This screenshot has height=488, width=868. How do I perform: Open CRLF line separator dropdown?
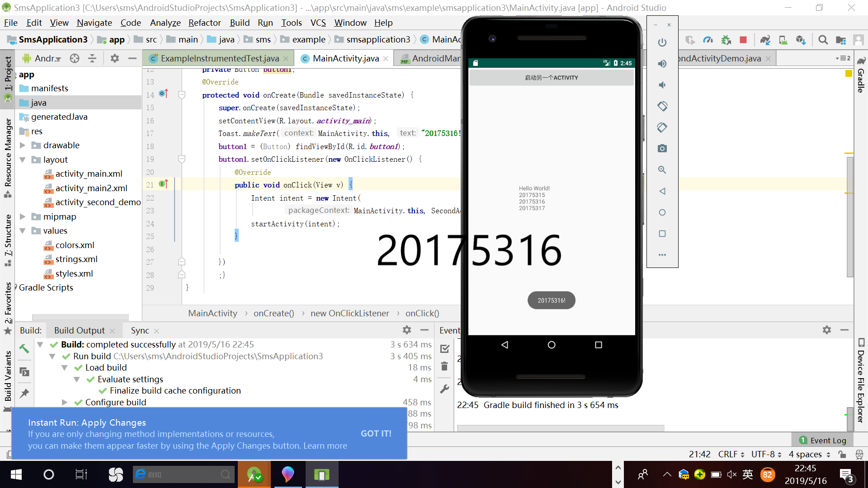731,454
